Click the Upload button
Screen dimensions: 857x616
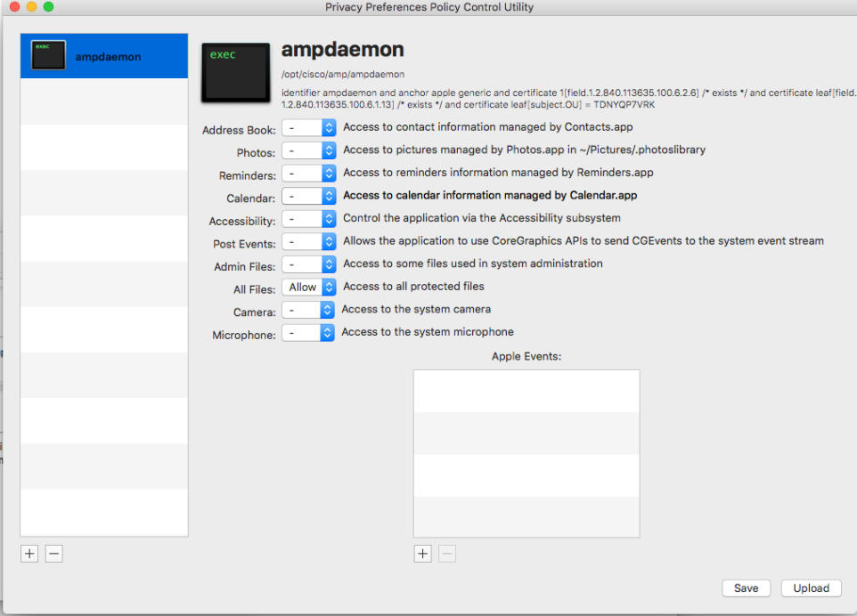coord(811,588)
